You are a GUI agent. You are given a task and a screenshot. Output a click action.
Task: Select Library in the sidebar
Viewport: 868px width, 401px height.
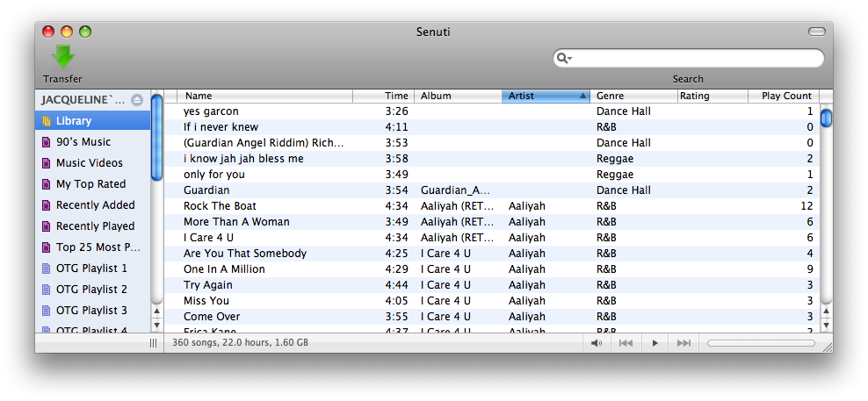pos(74,121)
